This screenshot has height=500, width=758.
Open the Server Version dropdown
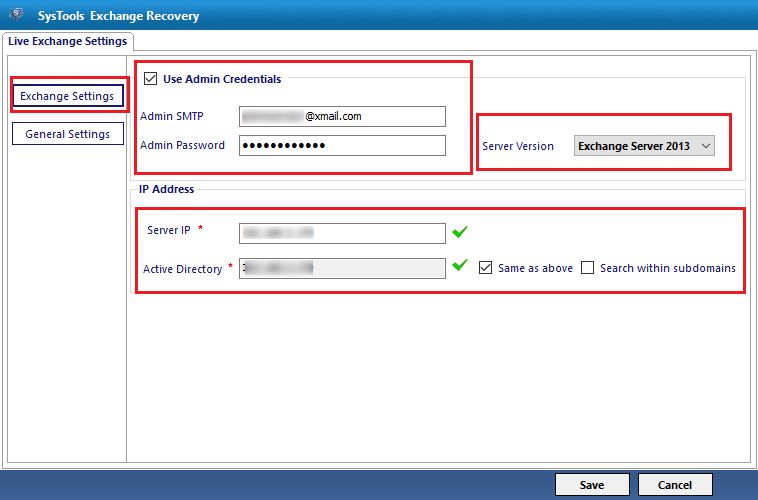644,146
